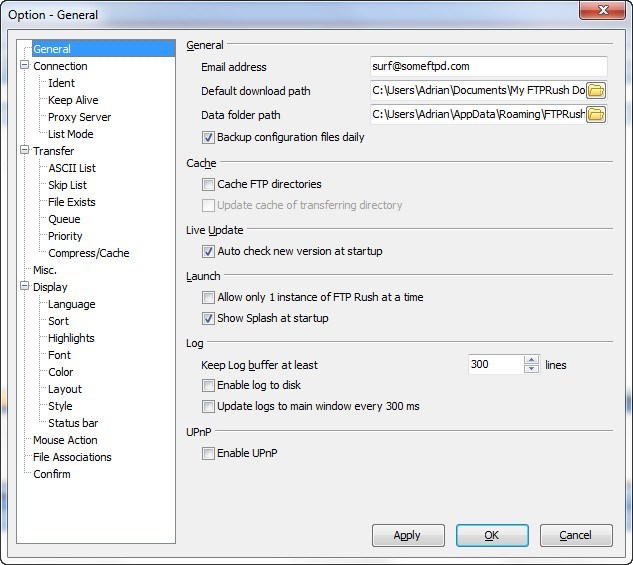Screen dimensions: 633x565
Task: Open Mouse Action settings
Action: (x=65, y=440)
